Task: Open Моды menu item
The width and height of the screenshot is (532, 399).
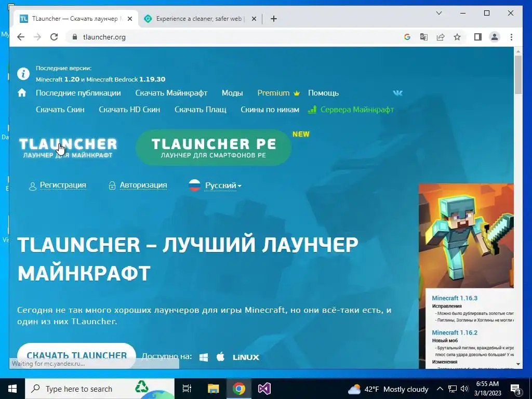Action: click(232, 92)
